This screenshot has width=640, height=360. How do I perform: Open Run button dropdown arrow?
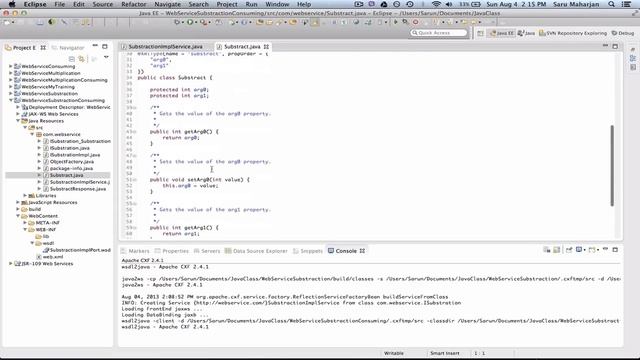pyautogui.click(x=196, y=22)
